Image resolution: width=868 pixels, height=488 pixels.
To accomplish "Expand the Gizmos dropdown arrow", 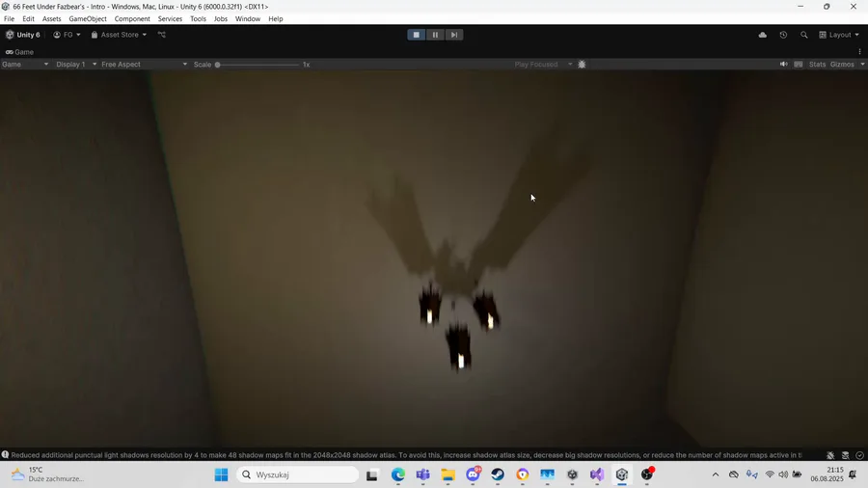I will (x=862, y=65).
